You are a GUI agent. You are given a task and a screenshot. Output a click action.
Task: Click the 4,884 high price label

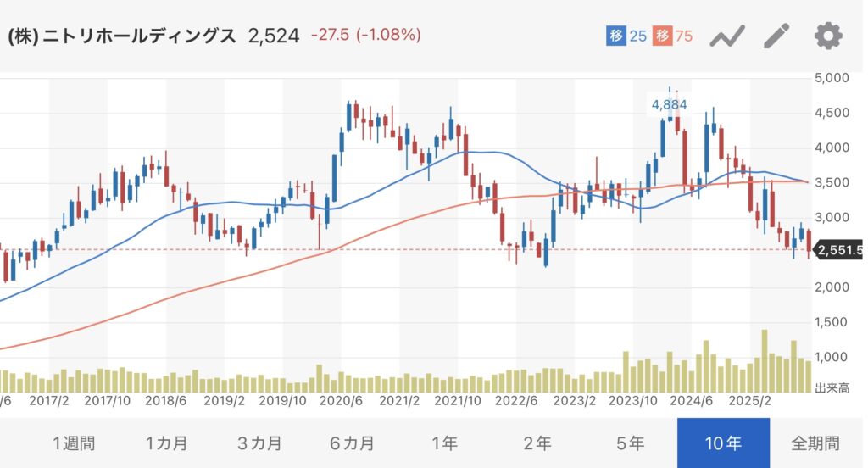(x=669, y=105)
